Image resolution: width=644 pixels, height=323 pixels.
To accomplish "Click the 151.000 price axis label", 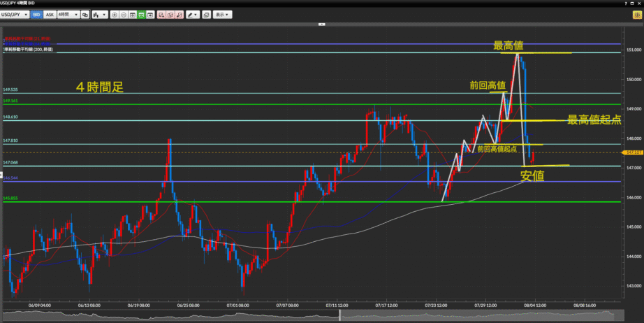I will coord(634,50).
